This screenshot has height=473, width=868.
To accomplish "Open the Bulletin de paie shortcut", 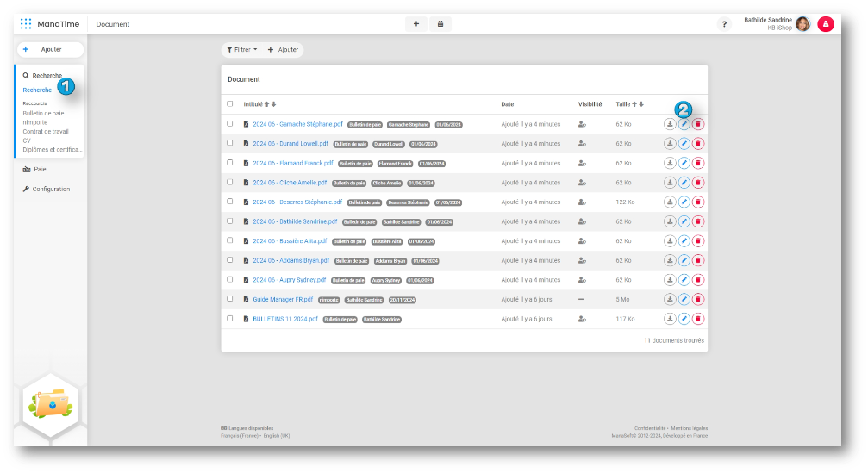I will point(43,114).
